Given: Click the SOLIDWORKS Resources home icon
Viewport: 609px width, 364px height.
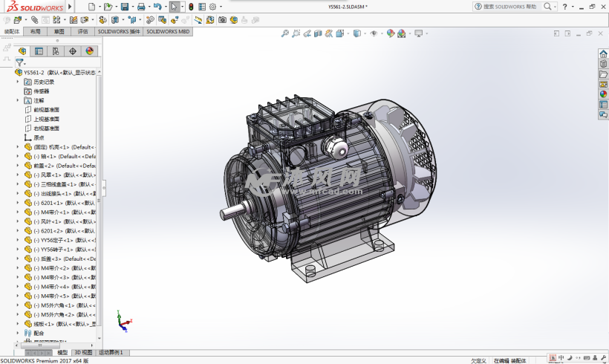Looking at the screenshot, I should 603,53.
